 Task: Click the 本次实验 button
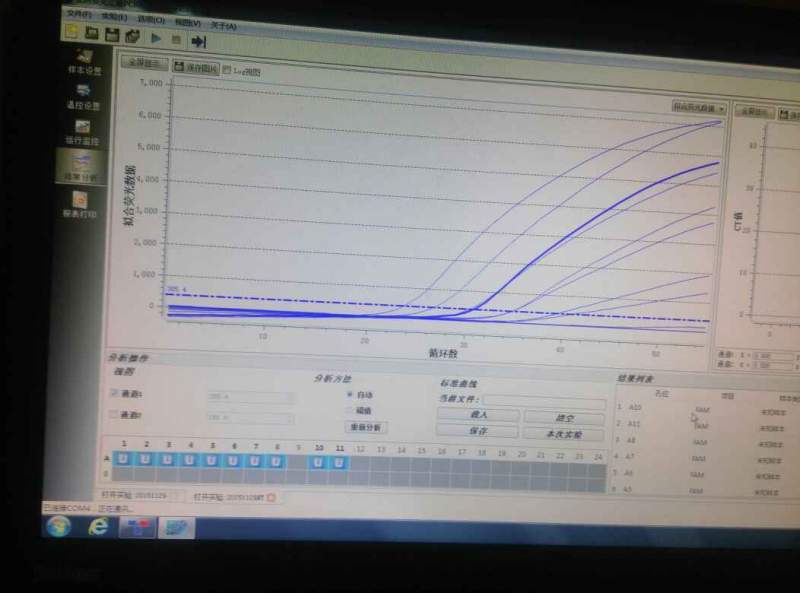click(x=564, y=434)
